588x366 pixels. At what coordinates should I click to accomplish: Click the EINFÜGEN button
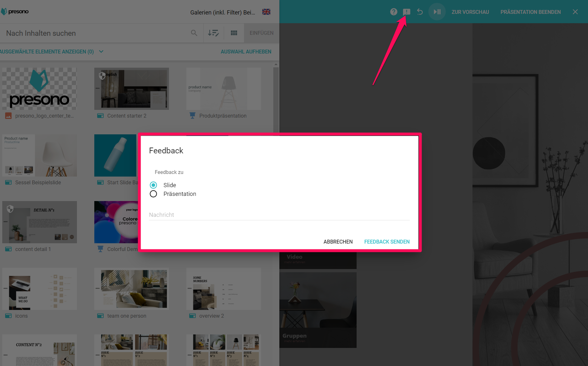point(261,33)
